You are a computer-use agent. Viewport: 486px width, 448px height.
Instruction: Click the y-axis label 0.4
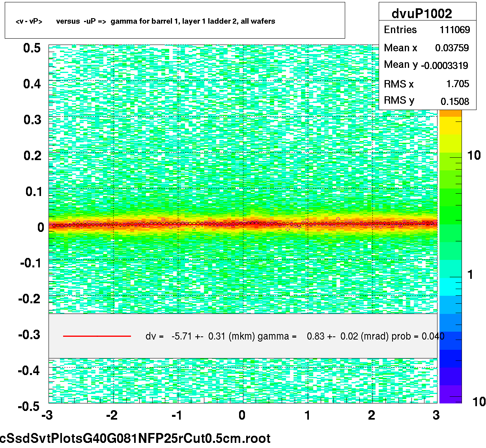click(x=32, y=84)
